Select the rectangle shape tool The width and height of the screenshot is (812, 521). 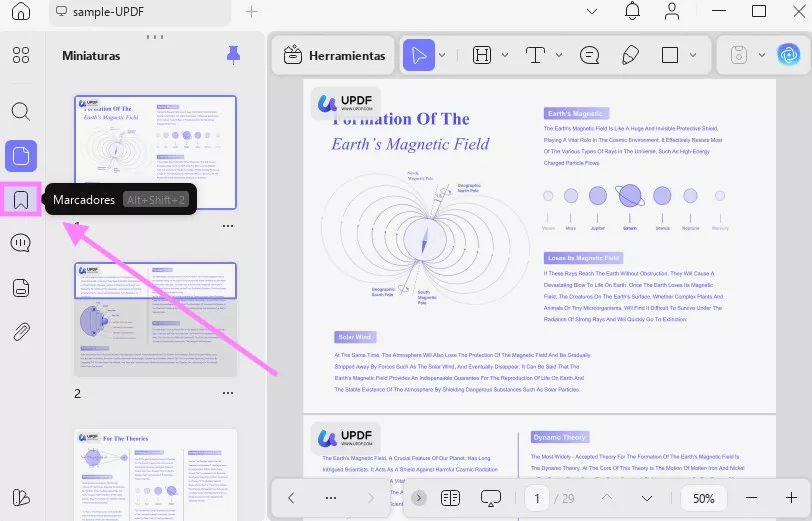[670, 55]
